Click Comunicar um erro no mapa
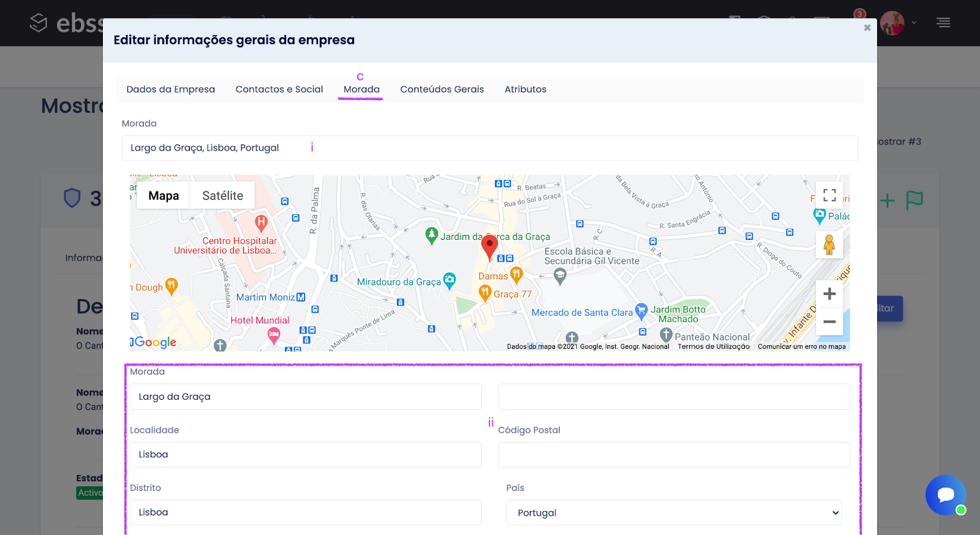This screenshot has width=980, height=535. coord(802,346)
